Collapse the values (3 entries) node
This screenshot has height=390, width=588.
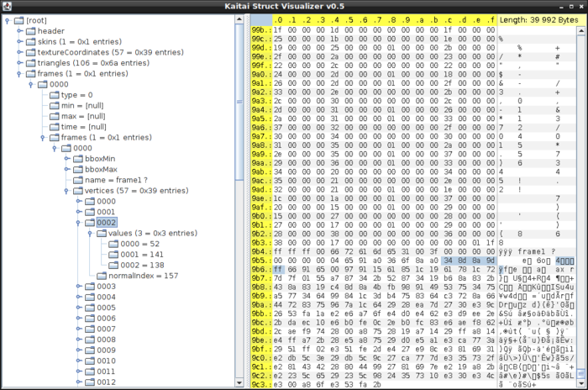90,233
